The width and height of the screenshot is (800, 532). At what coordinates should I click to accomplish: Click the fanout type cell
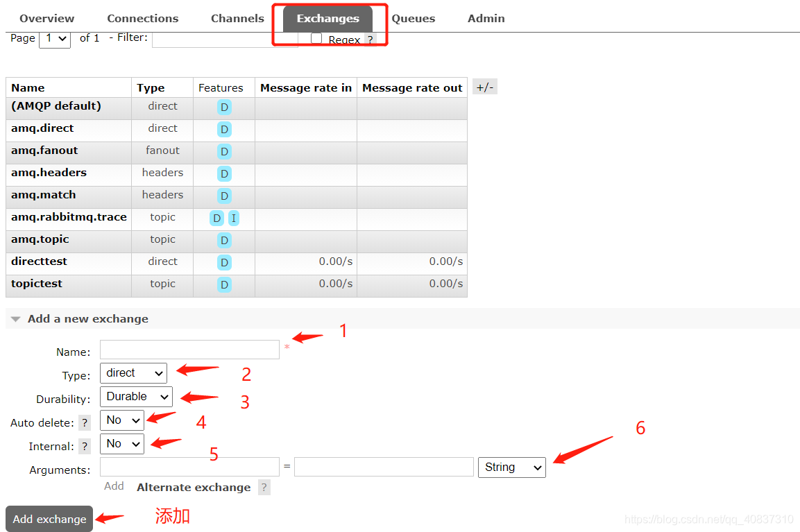[x=162, y=151]
